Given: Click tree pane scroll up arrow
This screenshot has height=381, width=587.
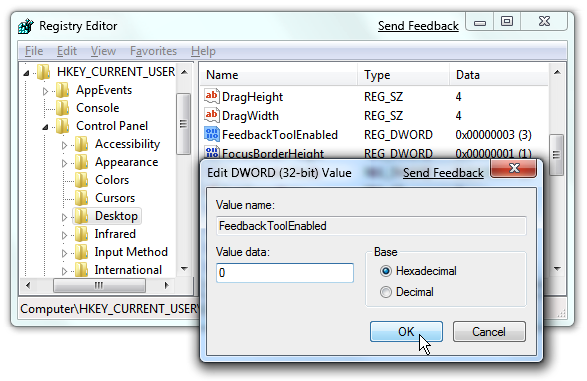Looking at the screenshot, I should [x=184, y=72].
